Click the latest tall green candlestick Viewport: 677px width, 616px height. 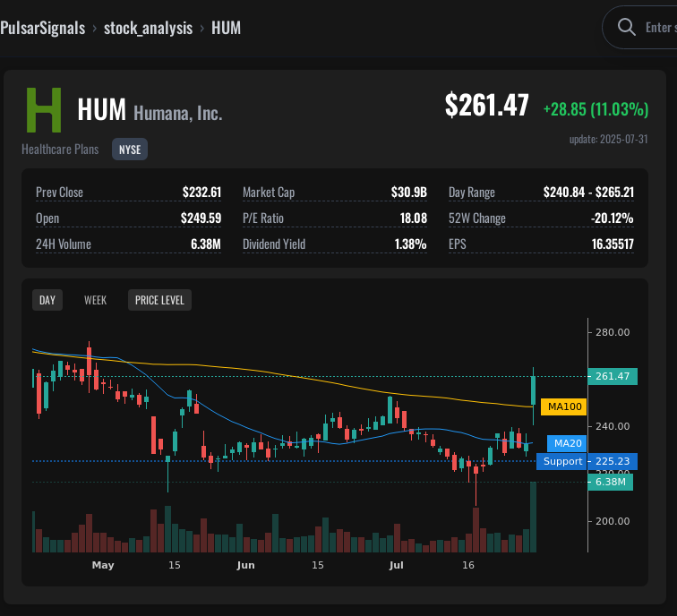(533, 390)
